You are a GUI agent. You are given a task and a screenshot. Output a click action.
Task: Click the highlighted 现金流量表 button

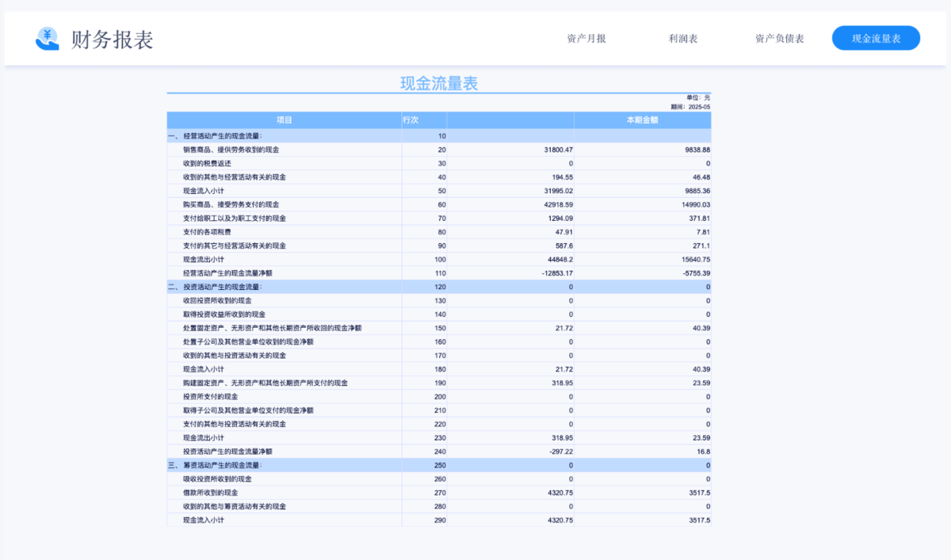[876, 37]
